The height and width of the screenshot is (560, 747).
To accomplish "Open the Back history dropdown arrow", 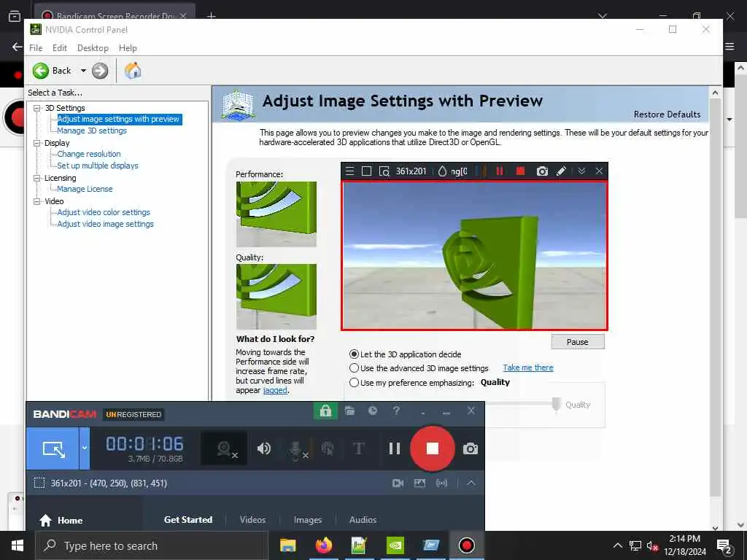I will (83, 71).
